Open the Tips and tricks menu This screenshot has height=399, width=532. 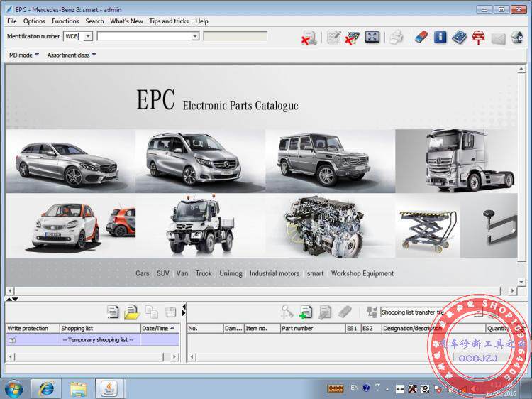click(x=169, y=21)
